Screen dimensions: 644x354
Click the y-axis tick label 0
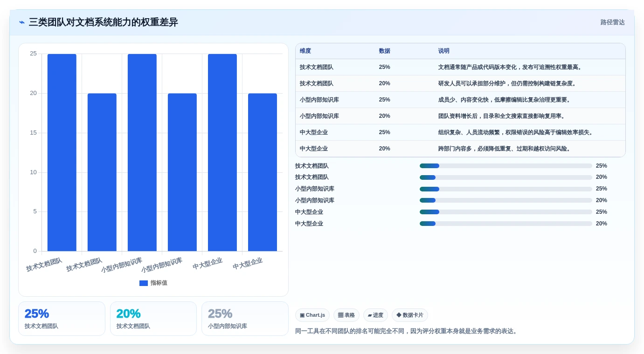click(x=35, y=251)
